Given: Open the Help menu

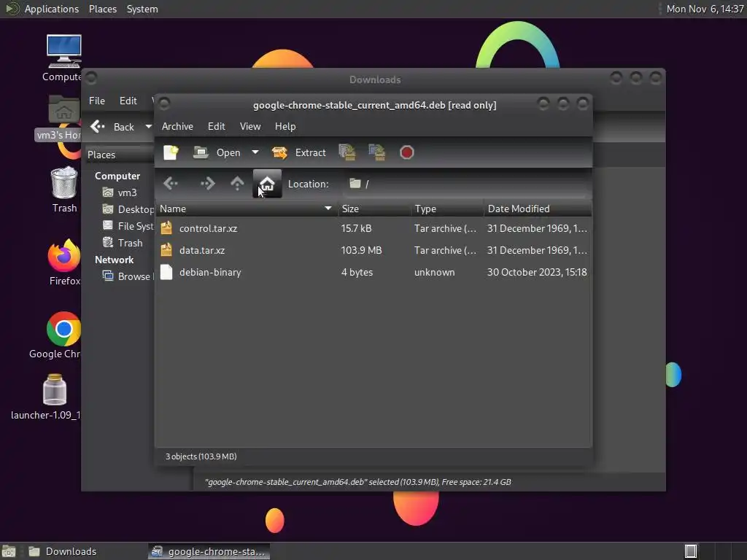Looking at the screenshot, I should [x=285, y=126].
